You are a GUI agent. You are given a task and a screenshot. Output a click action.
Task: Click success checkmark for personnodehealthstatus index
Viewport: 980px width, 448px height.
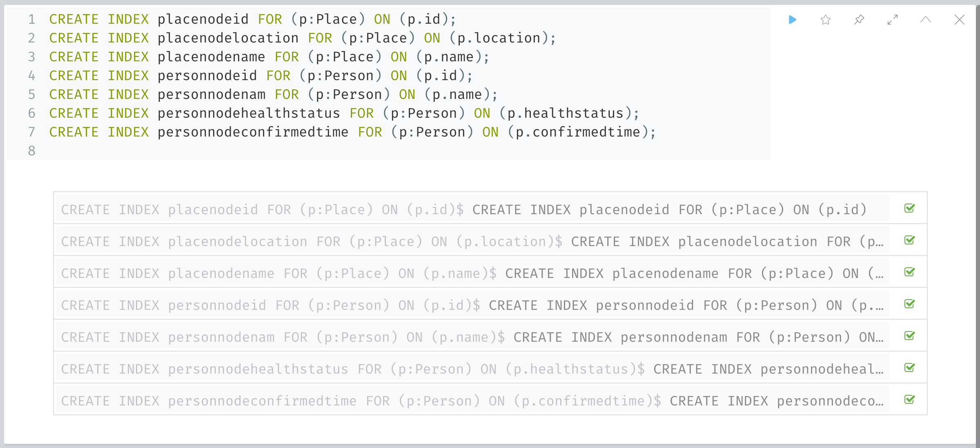coord(909,368)
